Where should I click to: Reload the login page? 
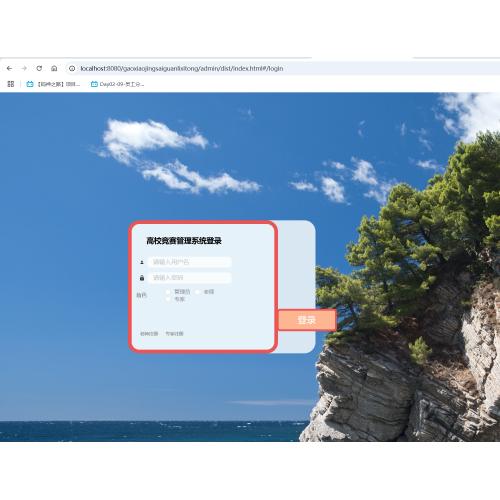point(39,68)
